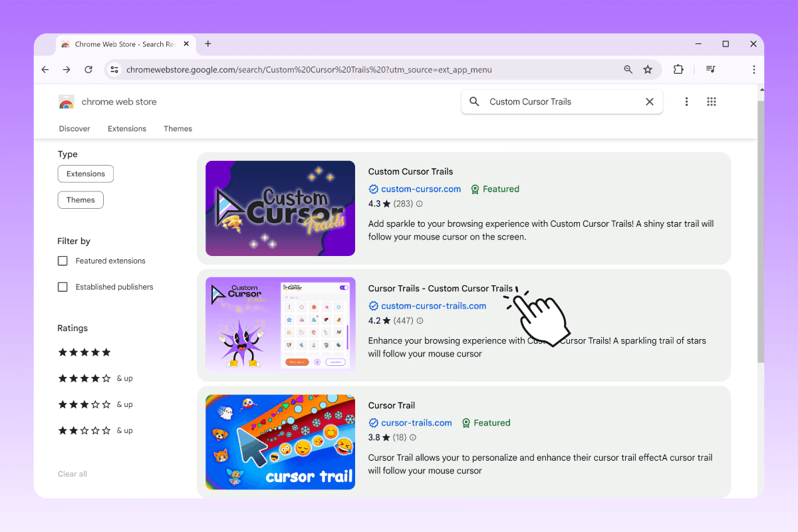
Task: Click the colorful cursor trail thumbnail
Action: pos(280,442)
